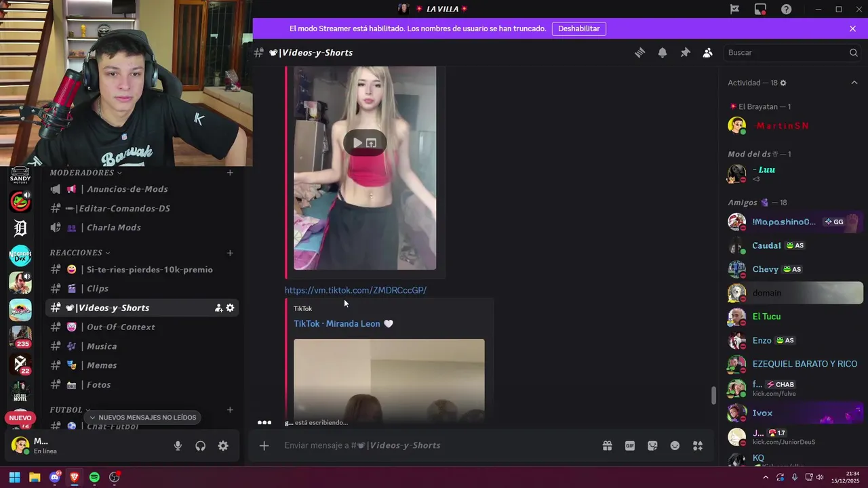The image size is (868, 488).
Task: Open the vm.tiktok.com link
Action: [355, 290]
